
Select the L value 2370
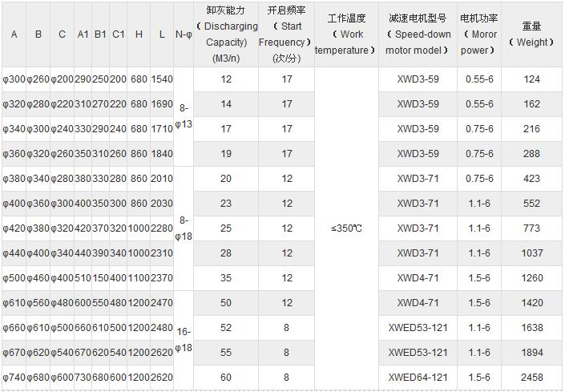162,278
